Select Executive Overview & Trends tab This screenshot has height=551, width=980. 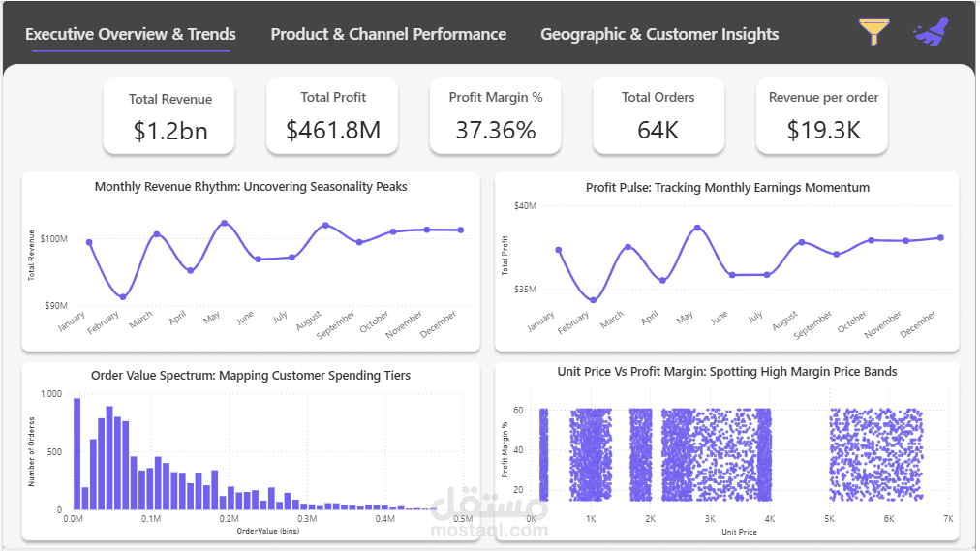pyautogui.click(x=131, y=34)
